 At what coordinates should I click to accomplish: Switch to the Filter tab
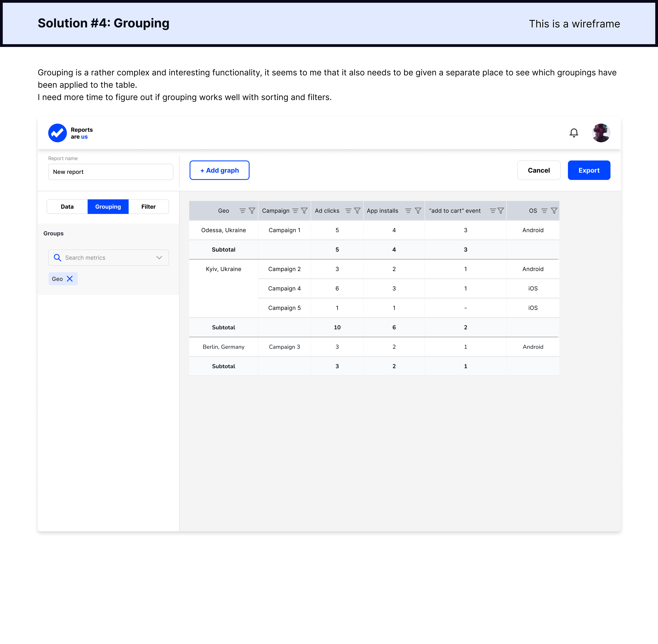pos(149,207)
